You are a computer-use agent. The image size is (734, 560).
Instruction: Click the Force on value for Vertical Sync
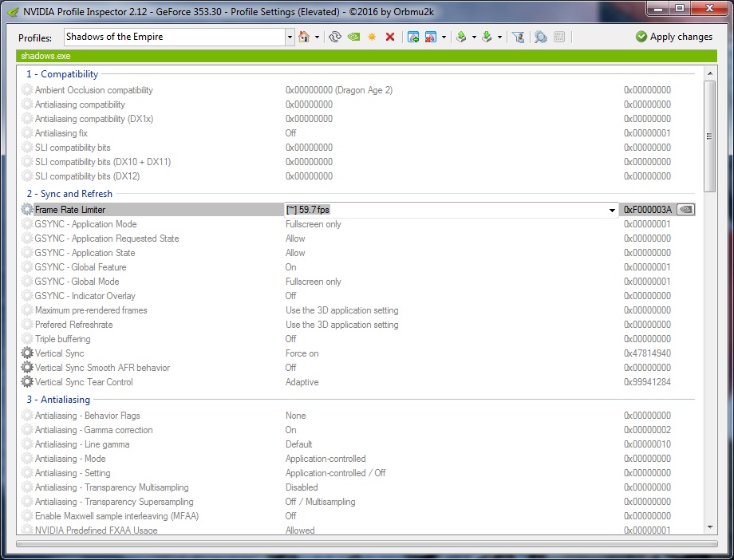point(302,353)
